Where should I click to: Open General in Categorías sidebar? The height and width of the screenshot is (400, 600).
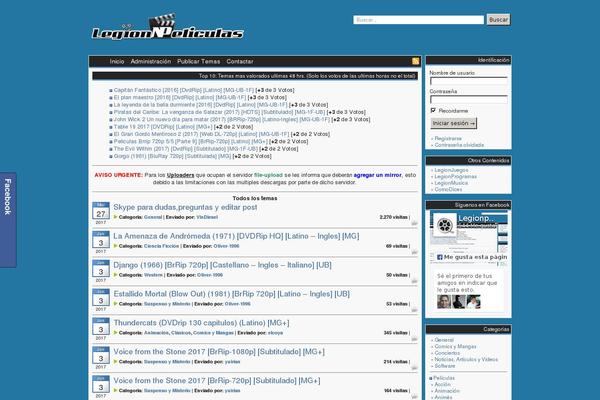coord(444,340)
